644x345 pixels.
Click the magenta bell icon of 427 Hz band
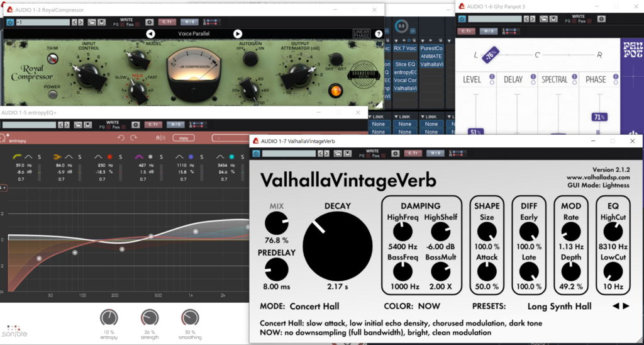(x=139, y=157)
